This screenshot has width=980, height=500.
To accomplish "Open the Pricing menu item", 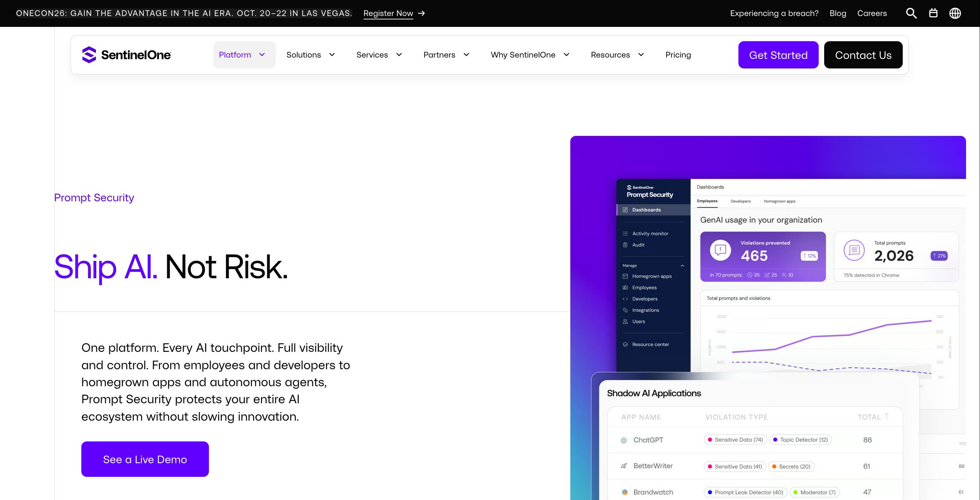I will tap(678, 55).
